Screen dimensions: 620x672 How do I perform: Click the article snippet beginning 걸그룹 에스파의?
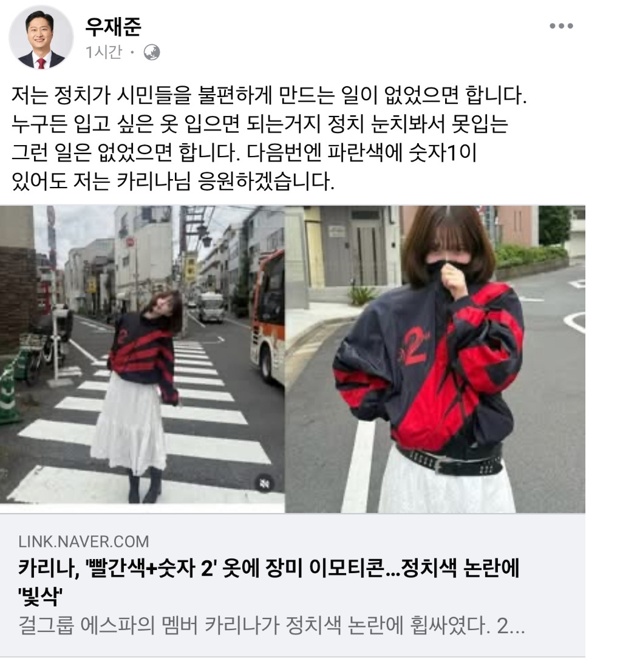(271, 625)
